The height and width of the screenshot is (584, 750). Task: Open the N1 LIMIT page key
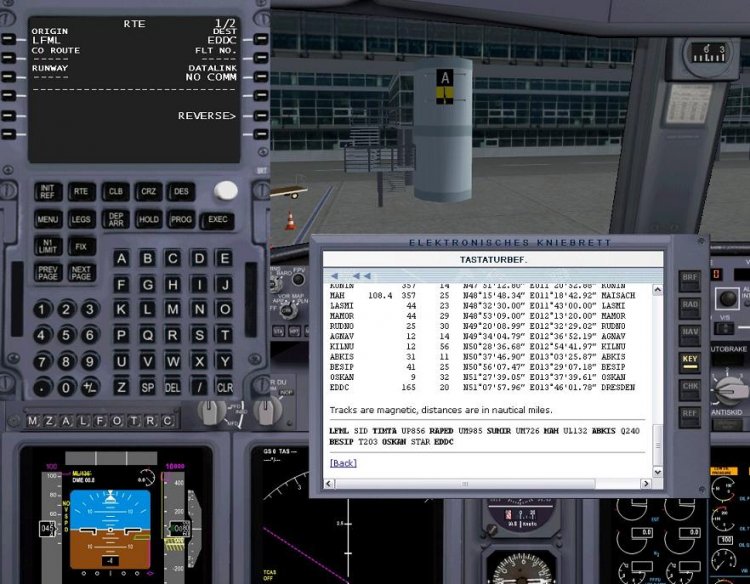point(48,246)
